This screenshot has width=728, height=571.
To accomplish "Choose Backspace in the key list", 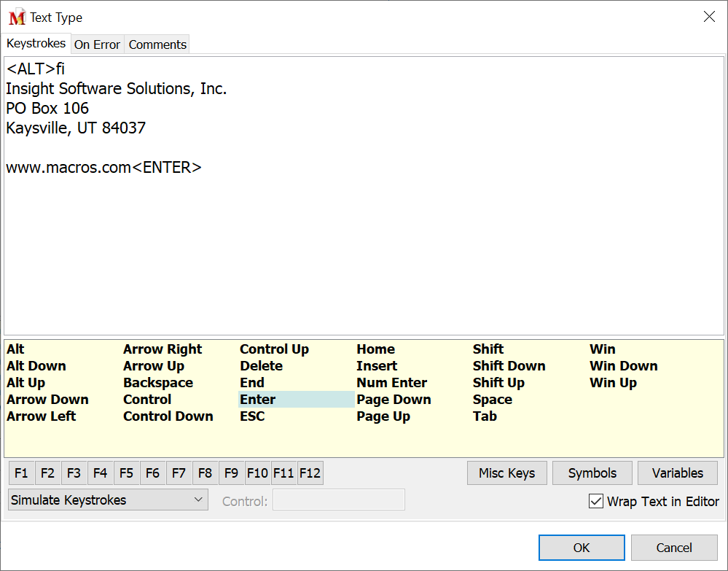I will tap(158, 383).
